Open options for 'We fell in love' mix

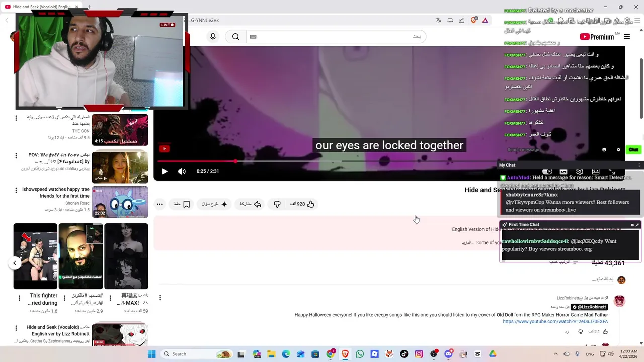(x=16, y=156)
